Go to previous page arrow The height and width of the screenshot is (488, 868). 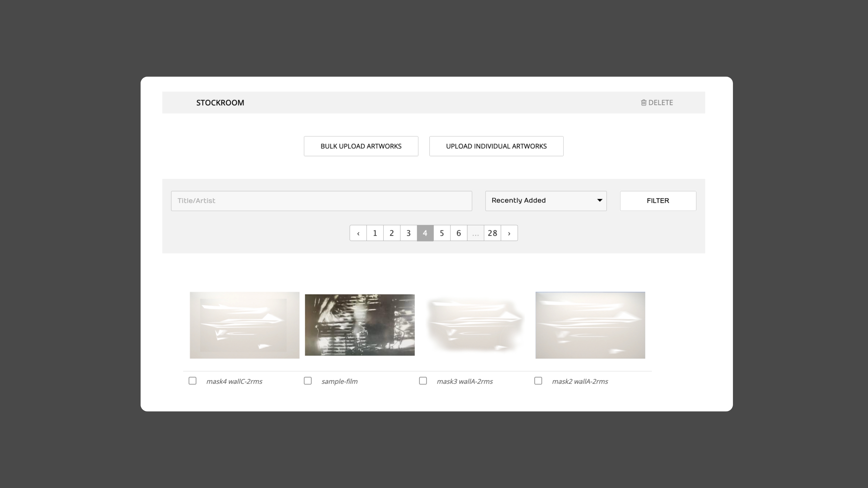(x=358, y=233)
